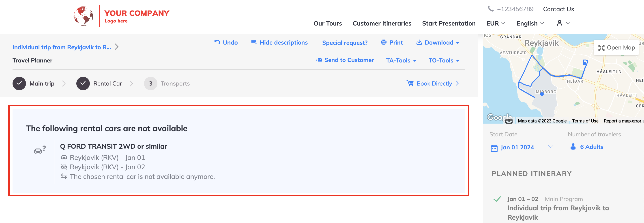Expand the English language dropdown
The image size is (644, 223).
530,23
